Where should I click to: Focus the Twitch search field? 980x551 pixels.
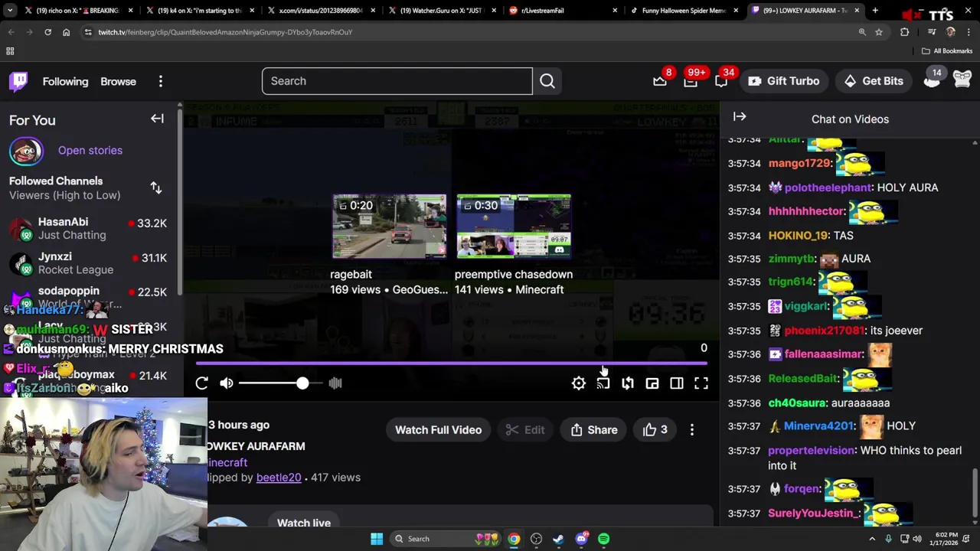point(397,81)
